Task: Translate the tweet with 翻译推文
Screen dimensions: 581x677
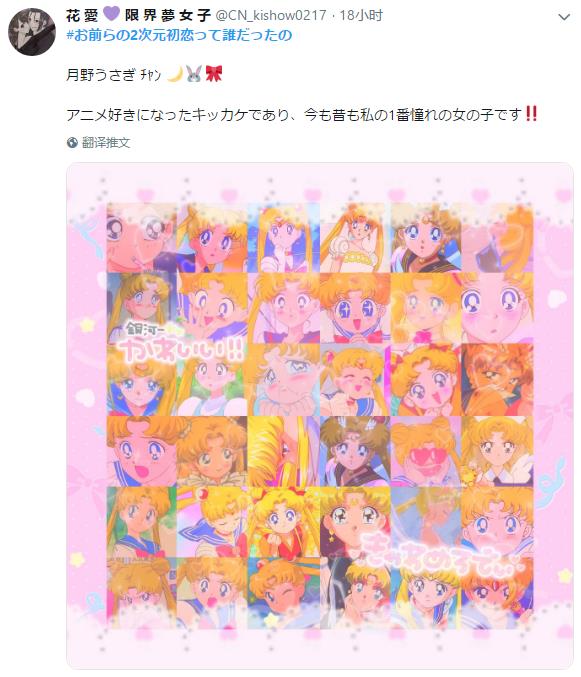Action: tap(106, 142)
